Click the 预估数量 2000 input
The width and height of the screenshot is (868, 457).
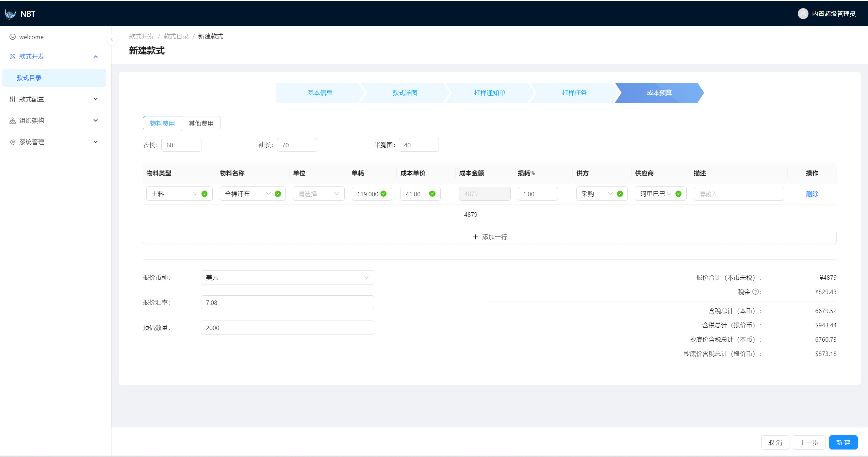tap(287, 328)
